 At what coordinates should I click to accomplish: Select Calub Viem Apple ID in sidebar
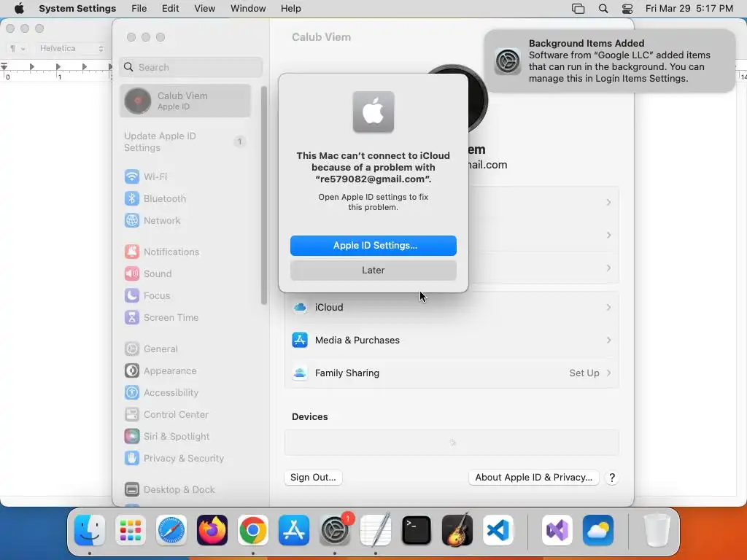[185, 101]
